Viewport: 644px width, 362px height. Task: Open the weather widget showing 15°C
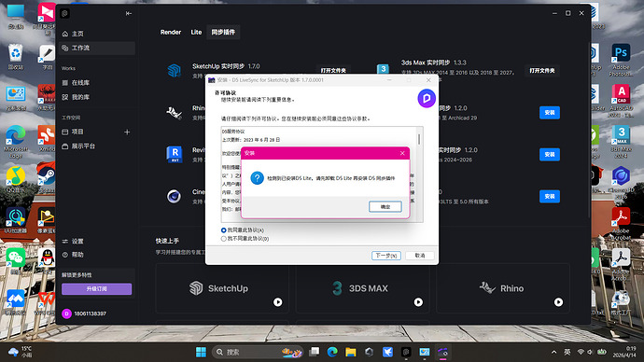pos(20,352)
